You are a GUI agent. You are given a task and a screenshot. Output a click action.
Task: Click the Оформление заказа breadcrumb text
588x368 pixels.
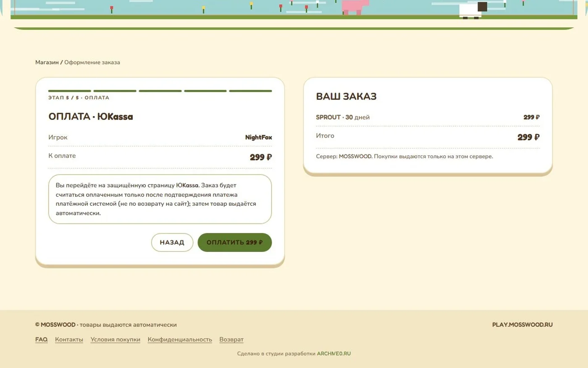point(92,62)
